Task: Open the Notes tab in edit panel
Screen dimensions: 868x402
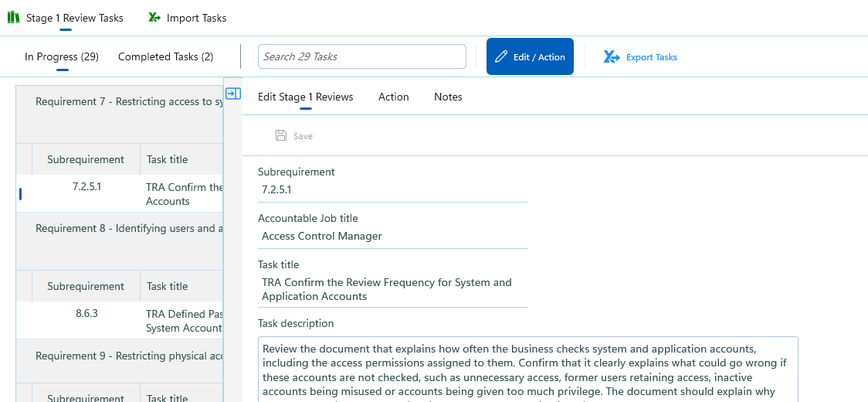Action: (448, 97)
